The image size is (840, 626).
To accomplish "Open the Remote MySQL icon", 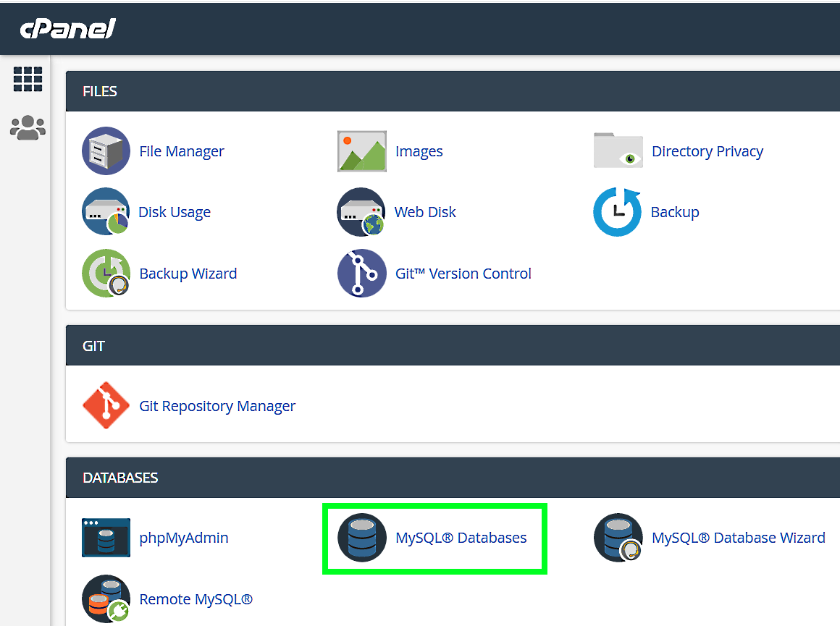I will point(106,599).
